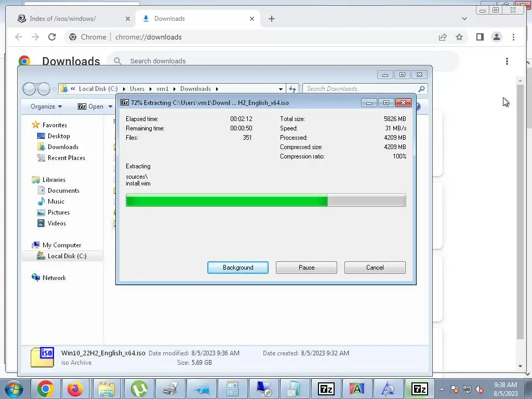Close the Chrome Downloads tab
The width and height of the screenshot is (532, 399).
click(252, 19)
